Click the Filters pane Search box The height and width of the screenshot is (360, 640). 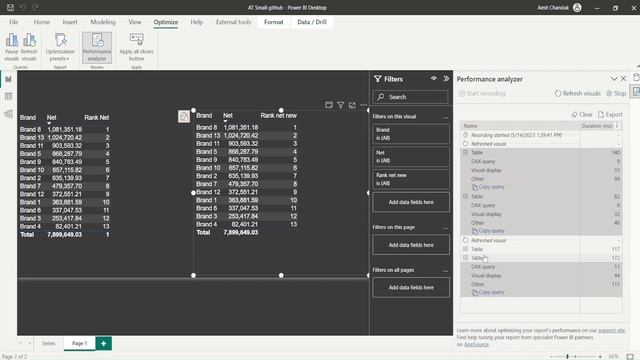tap(410, 97)
